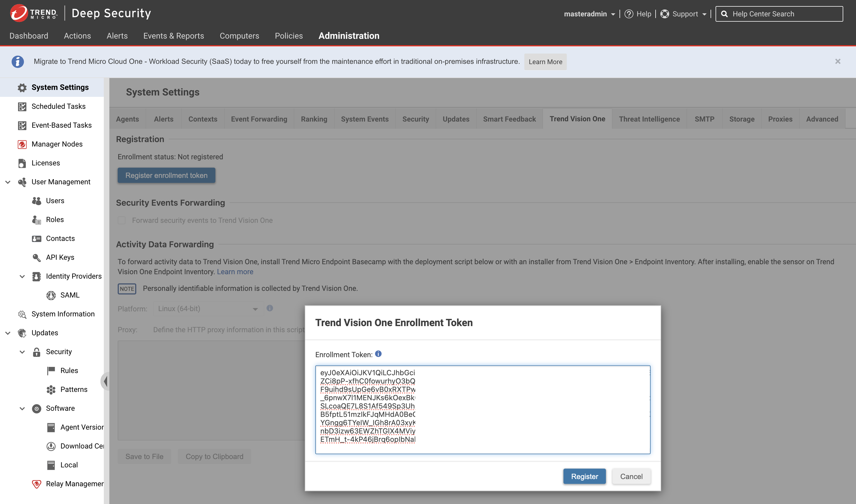
Task: Click the Help question mark icon
Action: pyautogui.click(x=629, y=14)
